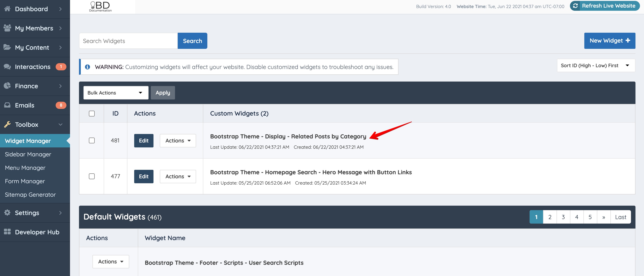Open the Sort ID (High - Low) dropdown
The image size is (644, 276).
tap(596, 65)
